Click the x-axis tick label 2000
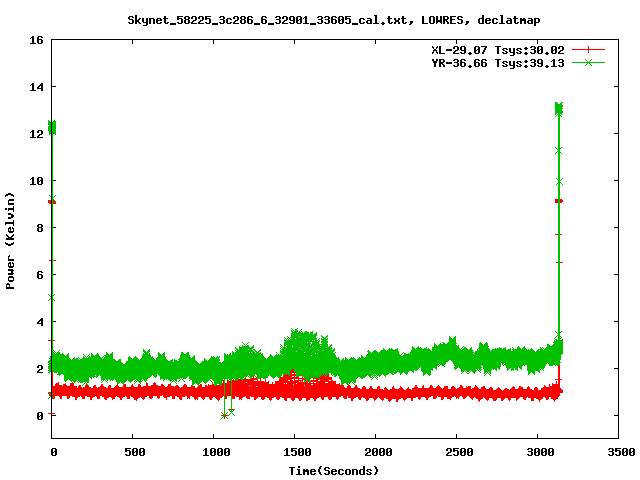This screenshot has height=480, width=640. click(378, 452)
